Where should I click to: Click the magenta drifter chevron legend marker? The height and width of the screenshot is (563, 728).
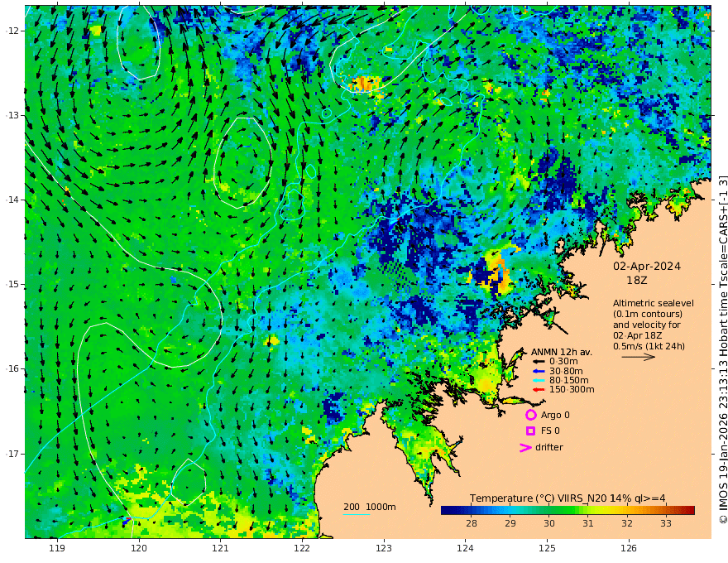point(525,447)
